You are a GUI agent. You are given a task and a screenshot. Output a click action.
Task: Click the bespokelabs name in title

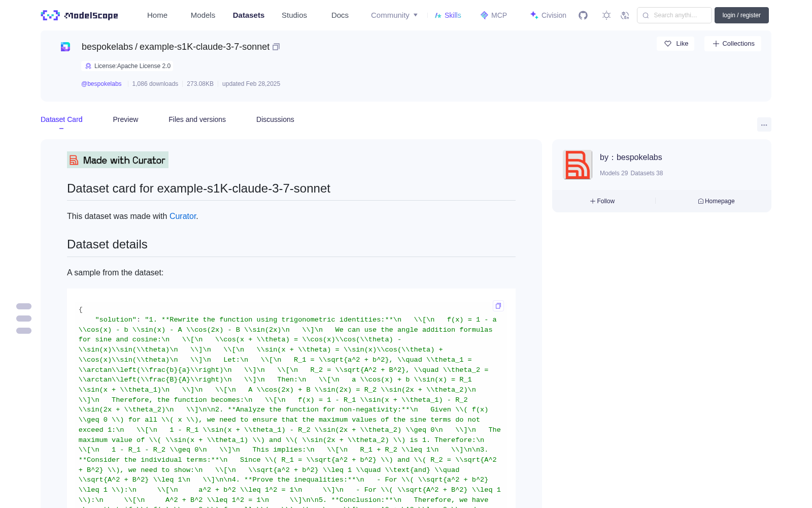click(x=107, y=47)
